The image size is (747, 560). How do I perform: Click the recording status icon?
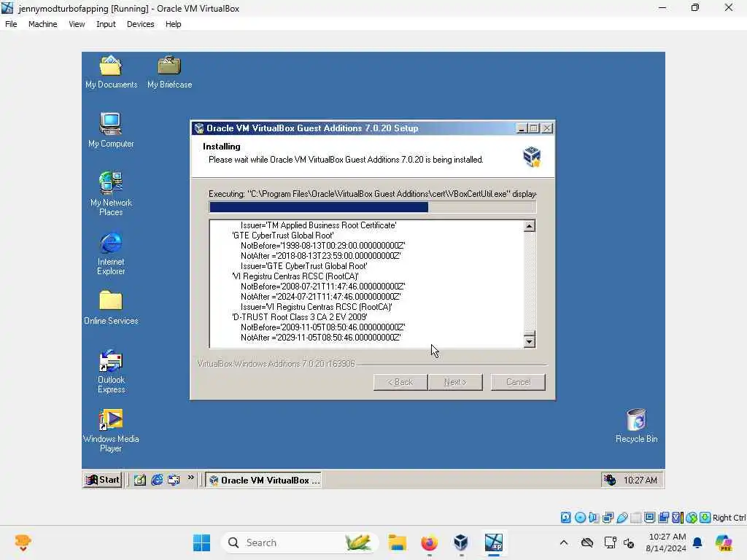pyautogui.click(x=663, y=518)
